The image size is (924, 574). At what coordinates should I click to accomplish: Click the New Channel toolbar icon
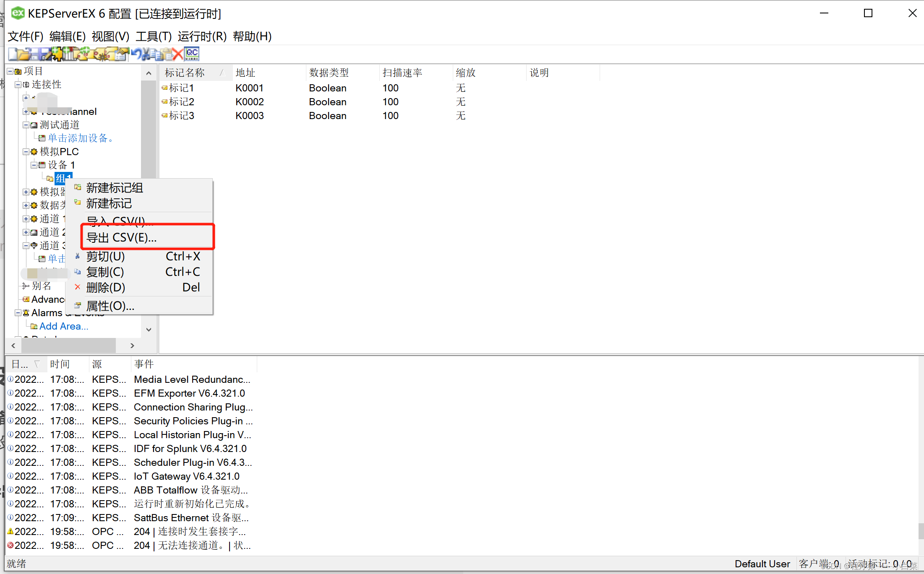tap(57, 54)
